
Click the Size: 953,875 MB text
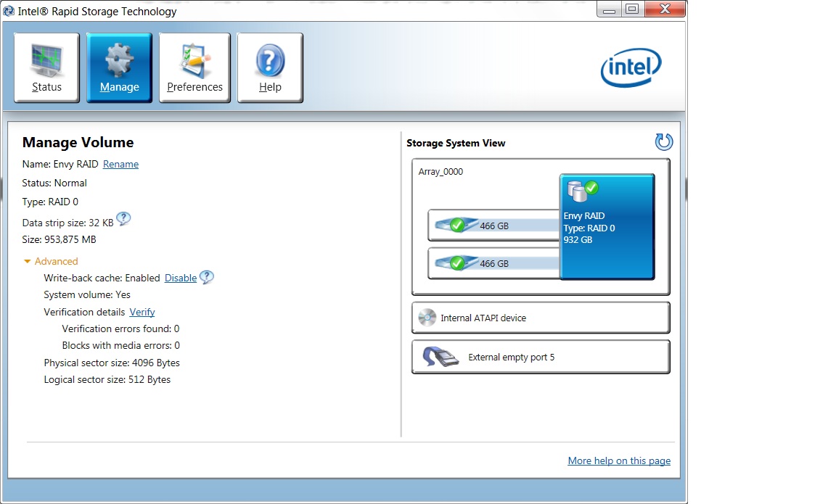click(60, 240)
